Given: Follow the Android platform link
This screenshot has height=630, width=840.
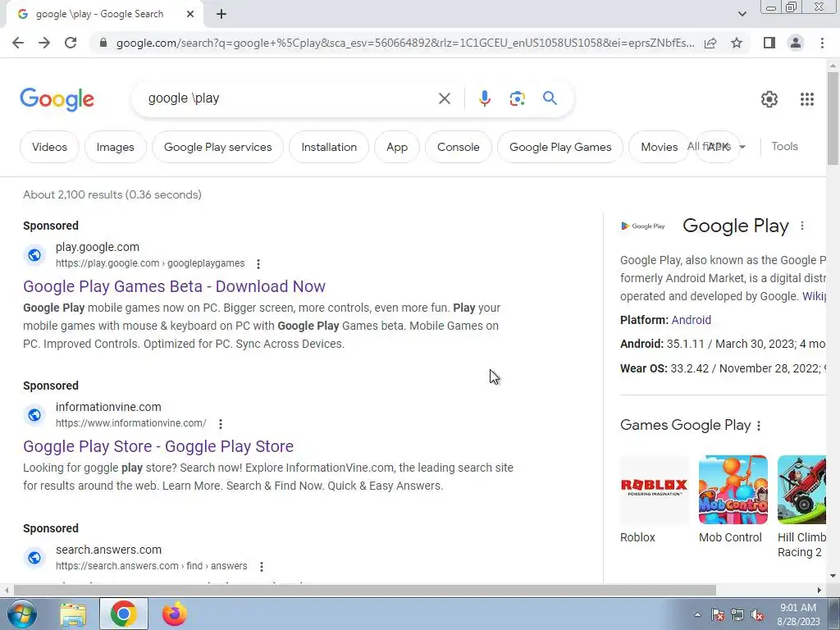Looking at the screenshot, I should 691,320.
